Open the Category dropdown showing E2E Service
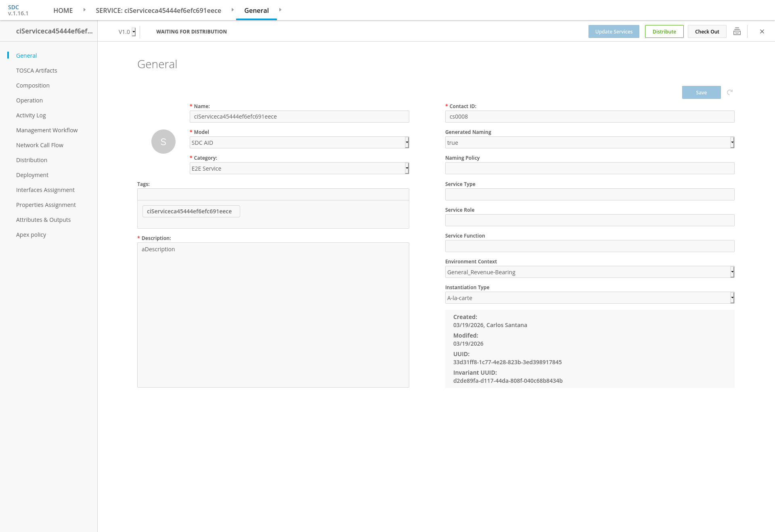Screen dimensions: 775x532 [x=299, y=168]
